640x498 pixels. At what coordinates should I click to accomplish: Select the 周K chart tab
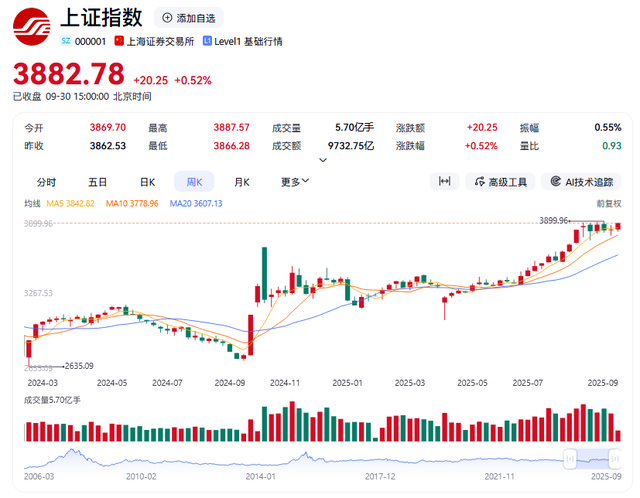tap(194, 182)
